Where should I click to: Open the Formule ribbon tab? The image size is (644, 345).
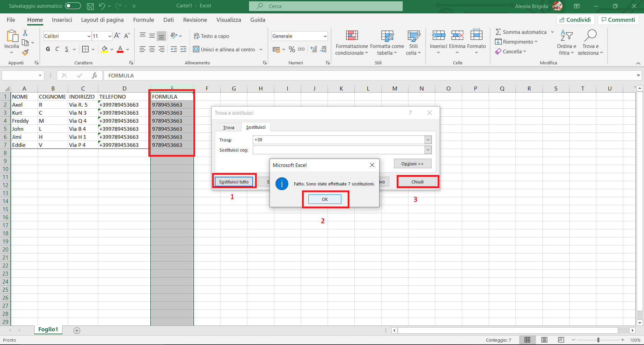143,20
